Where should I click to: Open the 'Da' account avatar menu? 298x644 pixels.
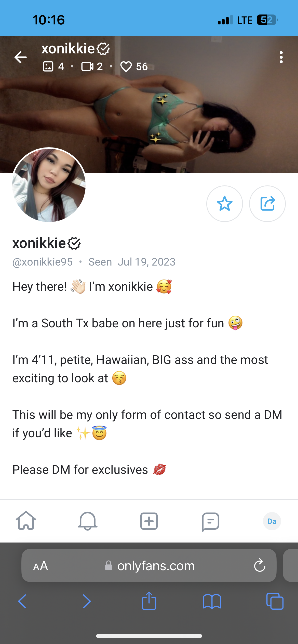(x=272, y=521)
